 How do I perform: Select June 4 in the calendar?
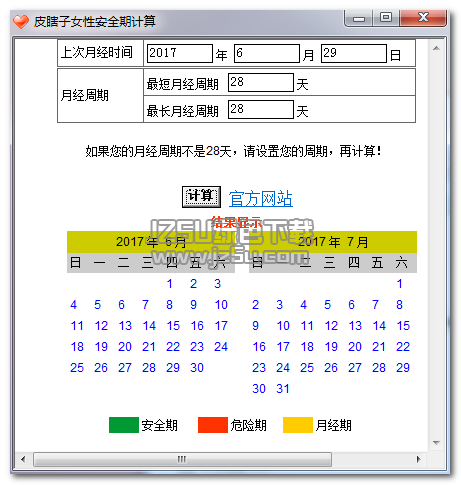pyautogui.click(x=74, y=305)
